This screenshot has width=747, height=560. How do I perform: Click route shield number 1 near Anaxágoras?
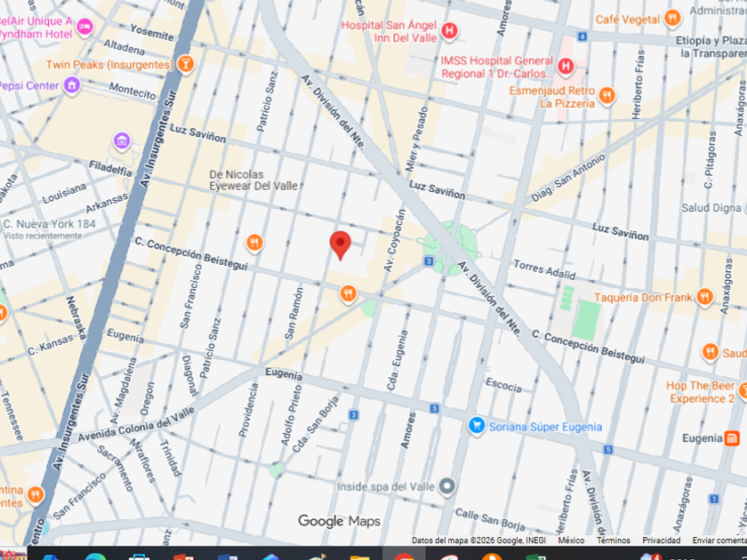[x=713, y=499]
